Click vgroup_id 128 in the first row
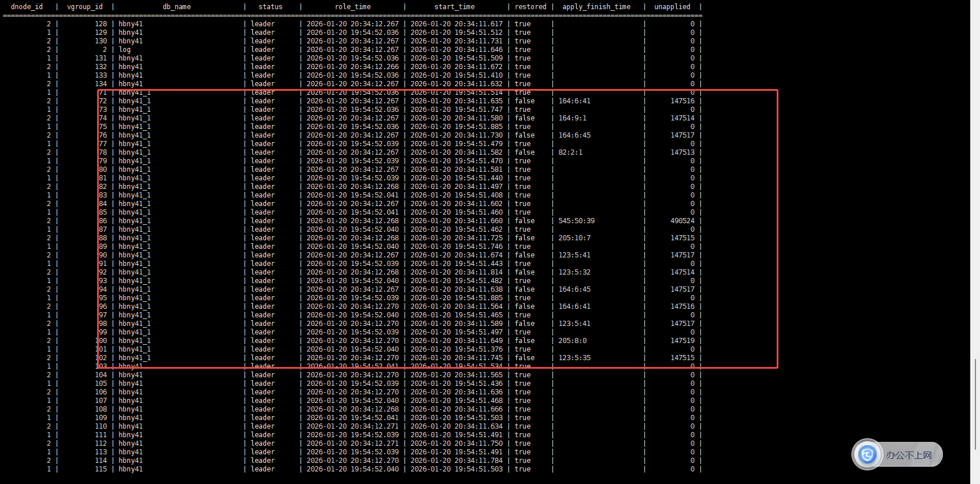 click(x=101, y=24)
